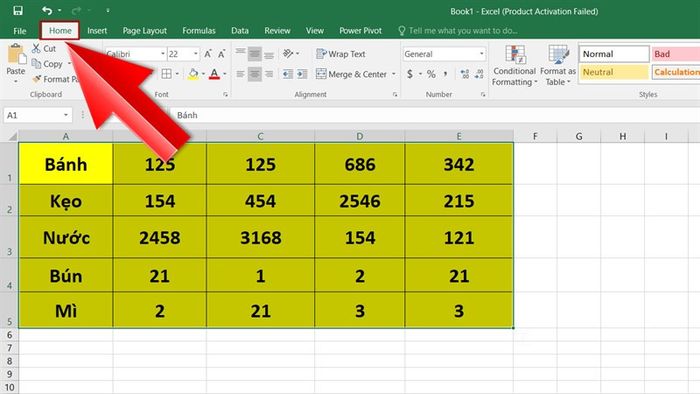
Task: Toggle Wrap Text on selected cells
Action: [341, 54]
